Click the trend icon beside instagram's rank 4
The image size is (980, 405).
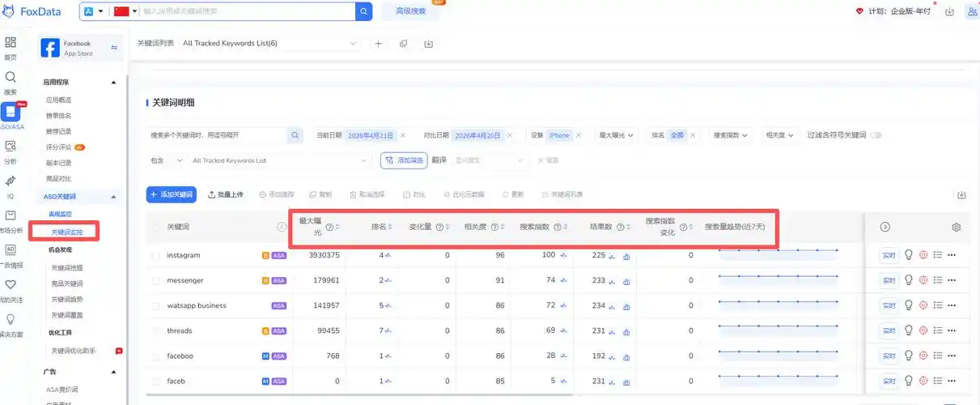[x=388, y=256]
